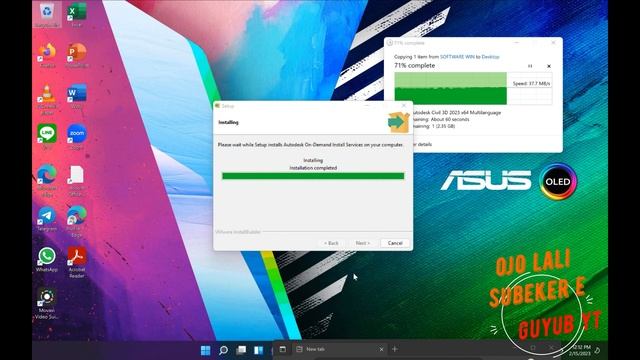Click the file copy throughput graph

tap(473, 88)
